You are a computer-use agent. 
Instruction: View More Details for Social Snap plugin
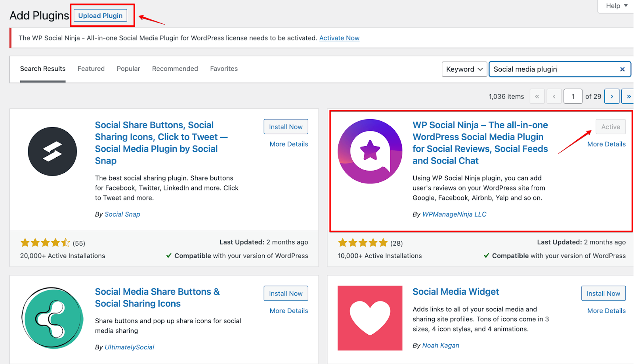289,144
